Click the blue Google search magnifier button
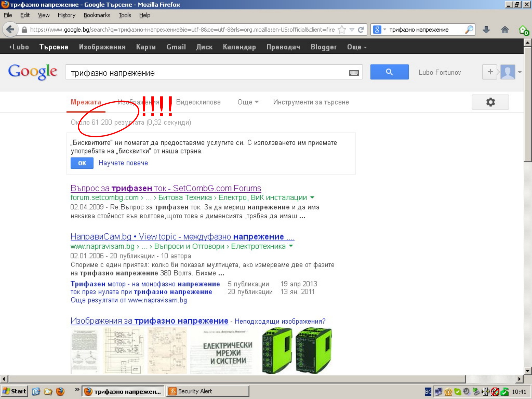 click(389, 72)
